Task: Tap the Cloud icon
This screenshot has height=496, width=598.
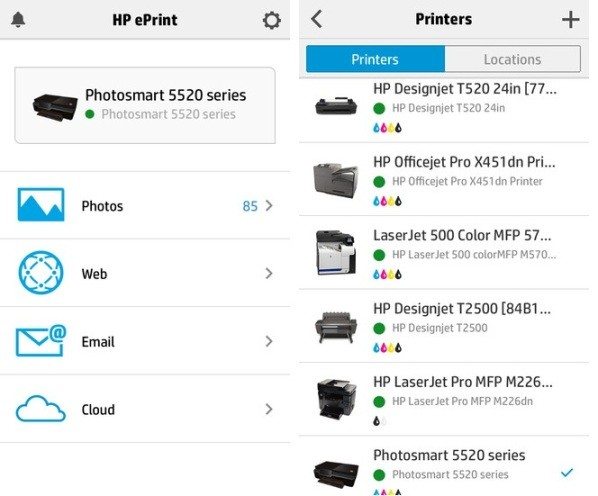Action: (x=40, y=408)
